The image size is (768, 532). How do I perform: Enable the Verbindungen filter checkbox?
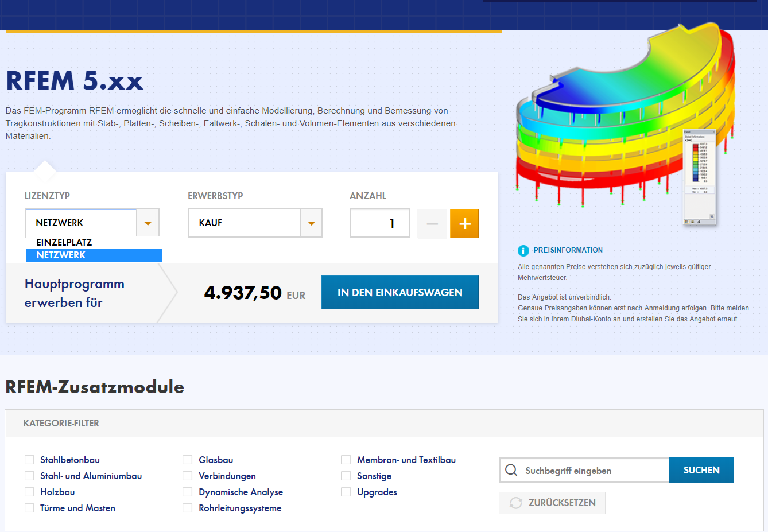coord(188,476)
